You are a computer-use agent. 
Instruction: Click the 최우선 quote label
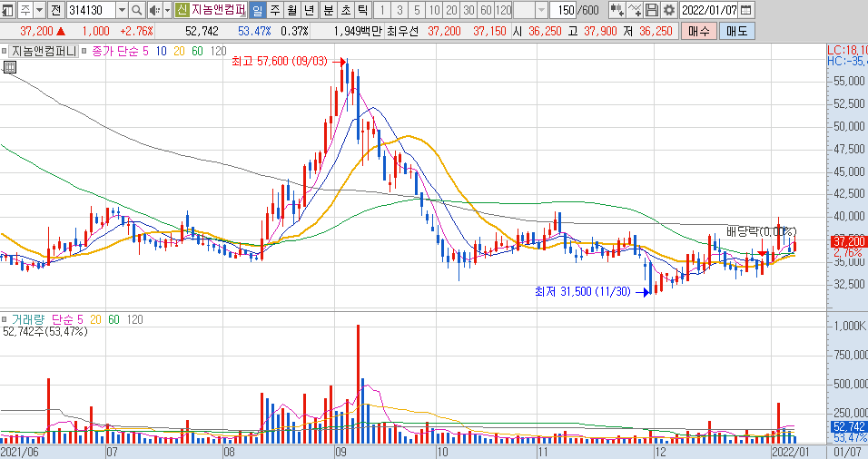(x=402, y=31)
